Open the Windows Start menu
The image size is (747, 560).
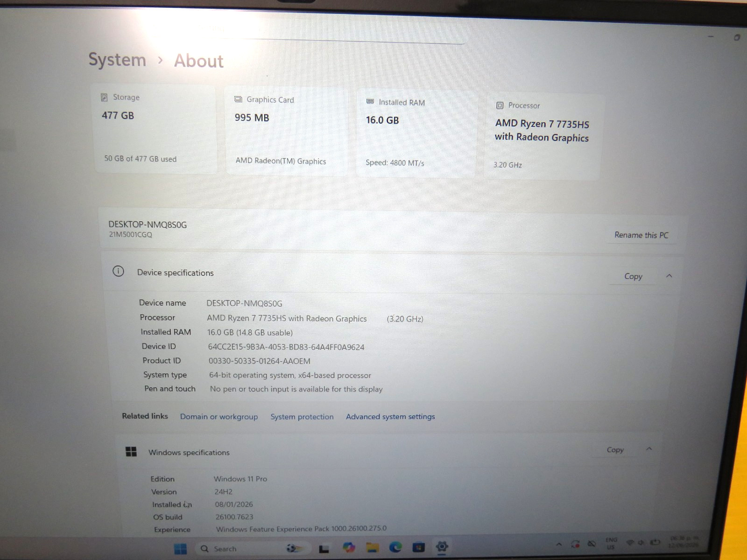180,549
